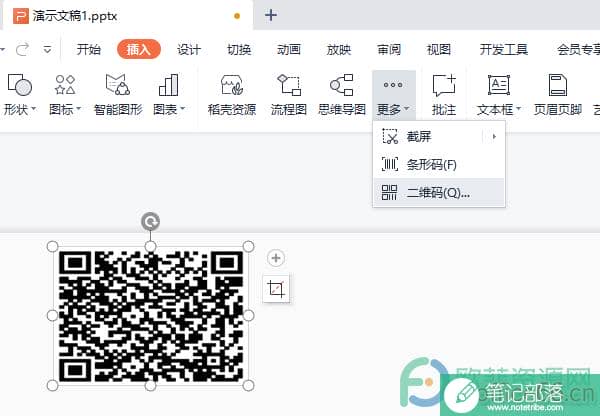
Task: Click the top-right resize handle of QR image
Action: point(248,246)
